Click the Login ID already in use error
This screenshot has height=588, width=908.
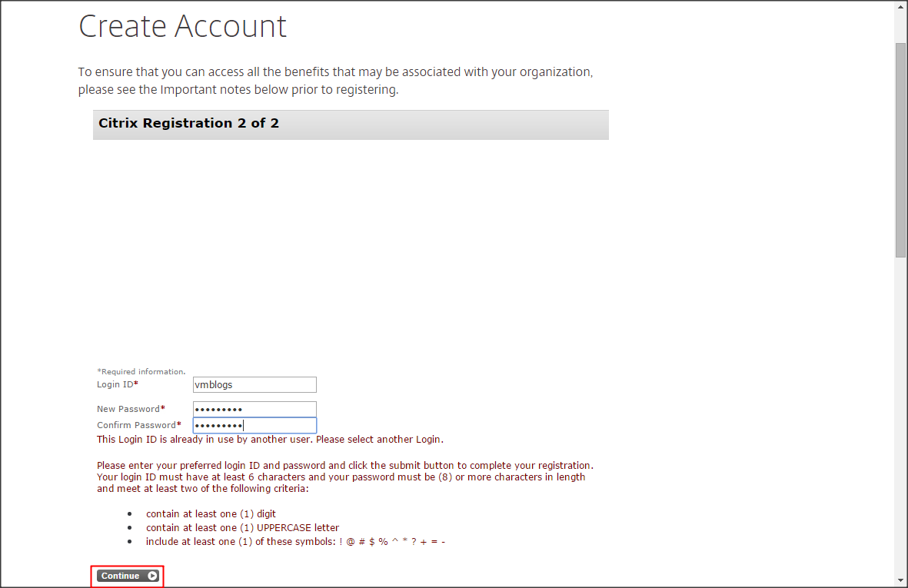[270, 440]
